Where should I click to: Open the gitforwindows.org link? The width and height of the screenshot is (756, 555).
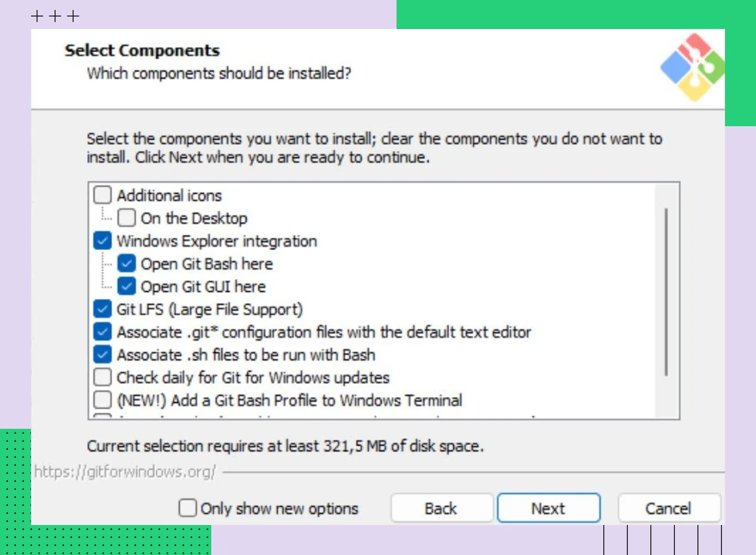pos(125,472)
